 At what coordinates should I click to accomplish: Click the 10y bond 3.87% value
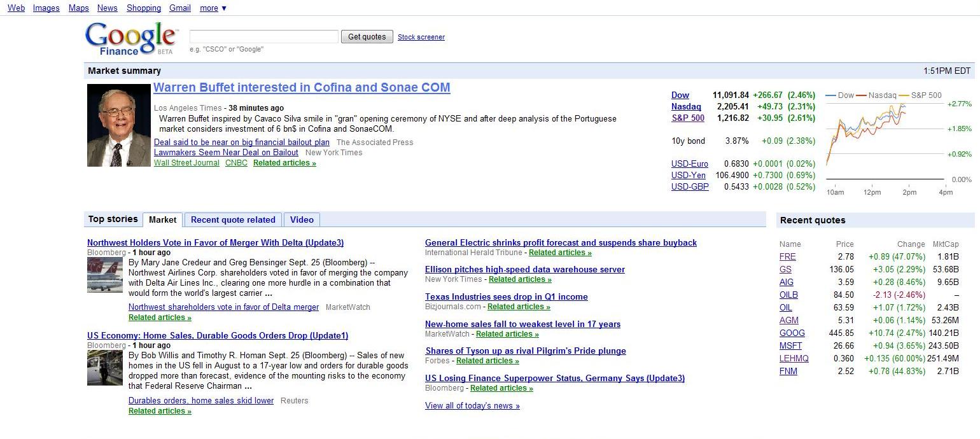(736, 141)
